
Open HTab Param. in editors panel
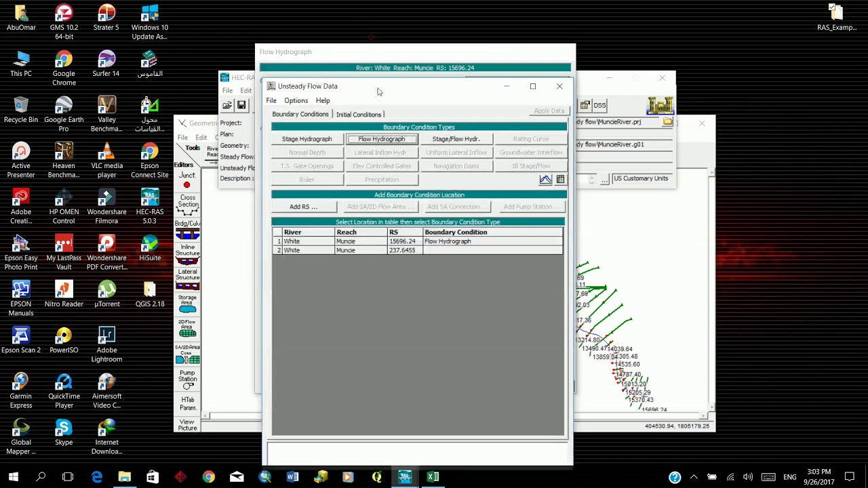coord(187,405)
